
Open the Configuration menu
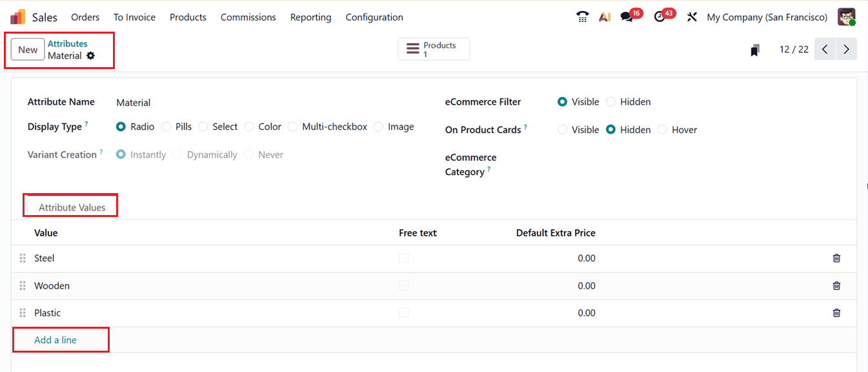pyautogui.click(x=374, y=17)
